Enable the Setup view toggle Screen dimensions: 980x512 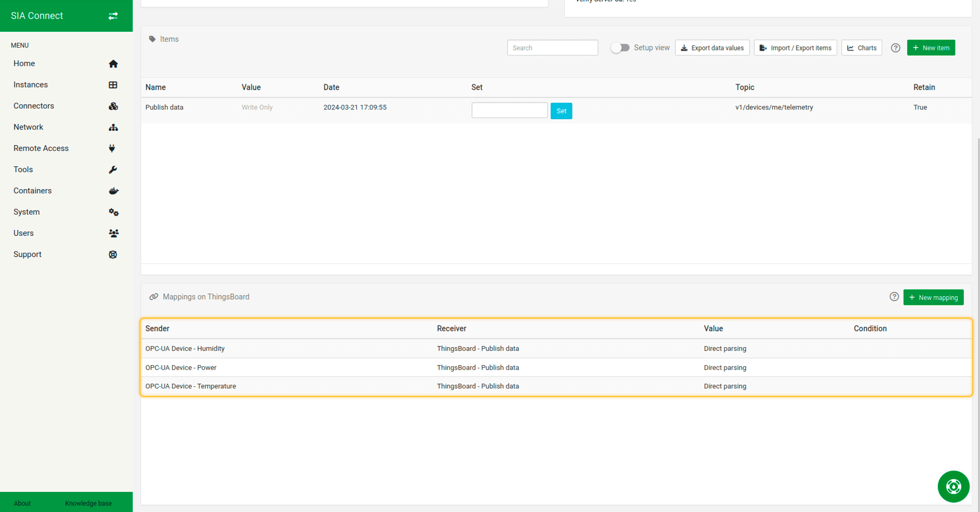pyautogui.click(x=620, y=48)
